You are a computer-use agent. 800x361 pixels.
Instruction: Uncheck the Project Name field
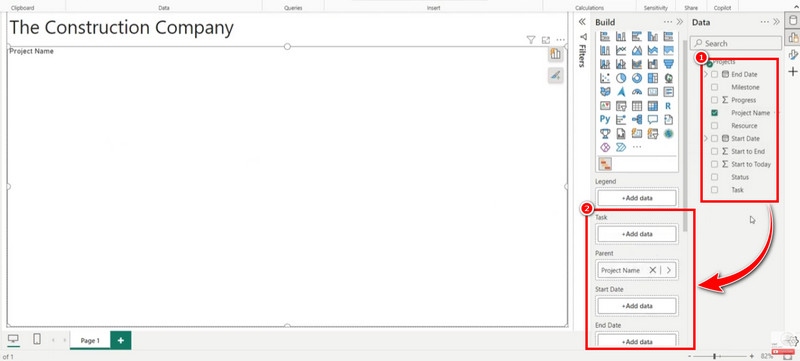pos(714,113)
